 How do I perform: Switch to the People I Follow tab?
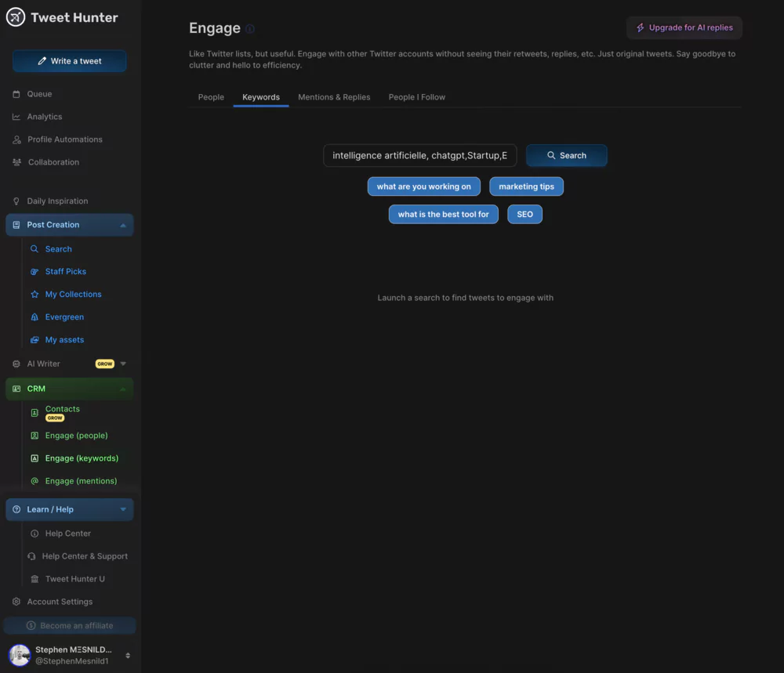click(417, 97)
